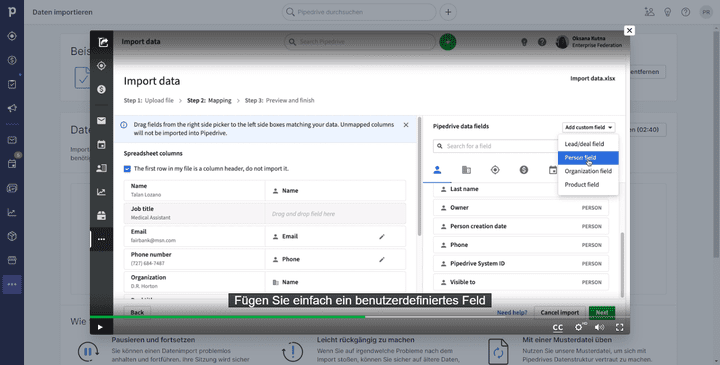Select the 'Last name' person field
Image resolution: width=720 pixels, height=365 pixels.
[496, 189]
